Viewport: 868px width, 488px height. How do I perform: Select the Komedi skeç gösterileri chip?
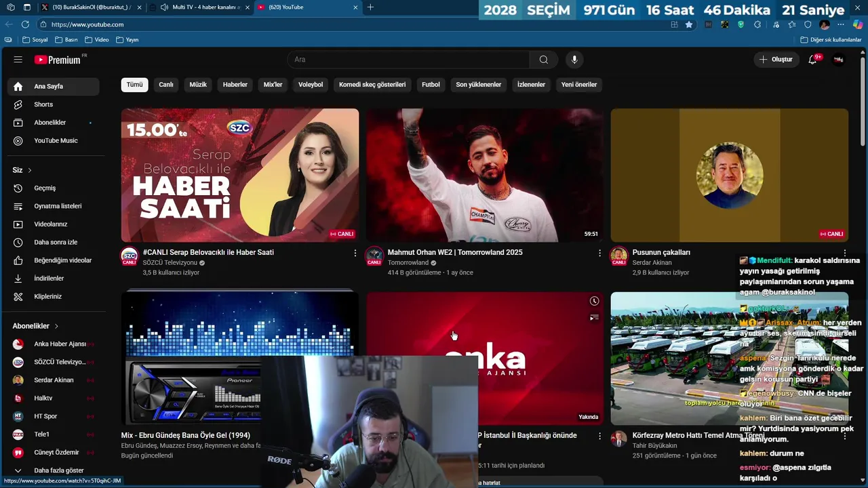372,85
